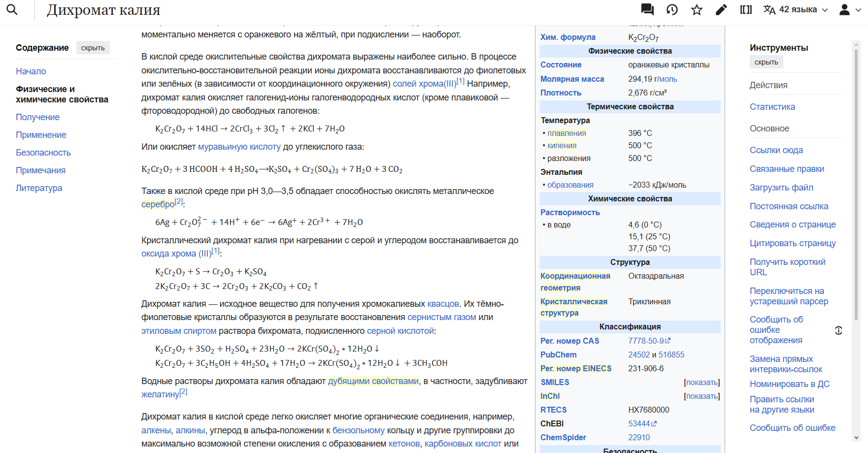
Task: Open the search magnifier icon
Action: point(12,10)
